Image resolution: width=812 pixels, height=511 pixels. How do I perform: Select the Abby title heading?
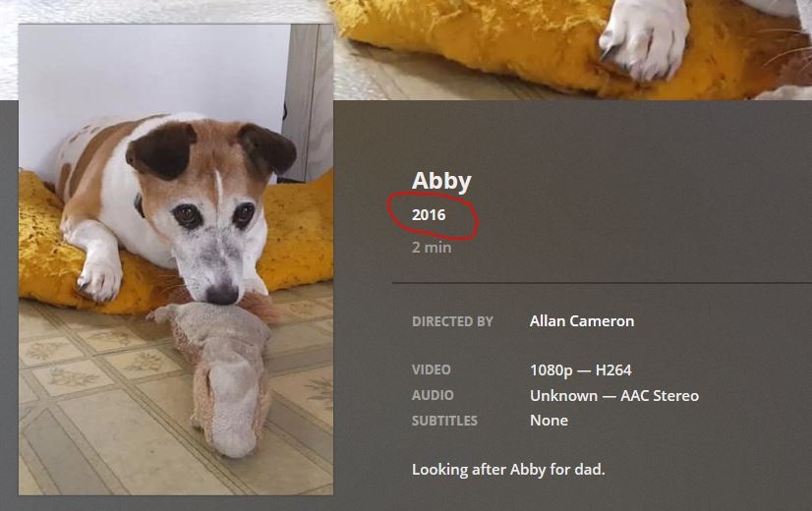(441, 182)
